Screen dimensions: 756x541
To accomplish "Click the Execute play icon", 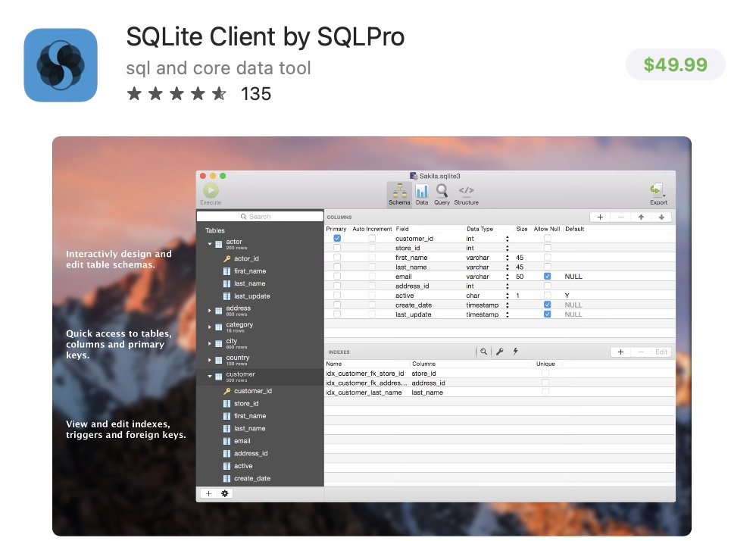I will coord(211,190).
